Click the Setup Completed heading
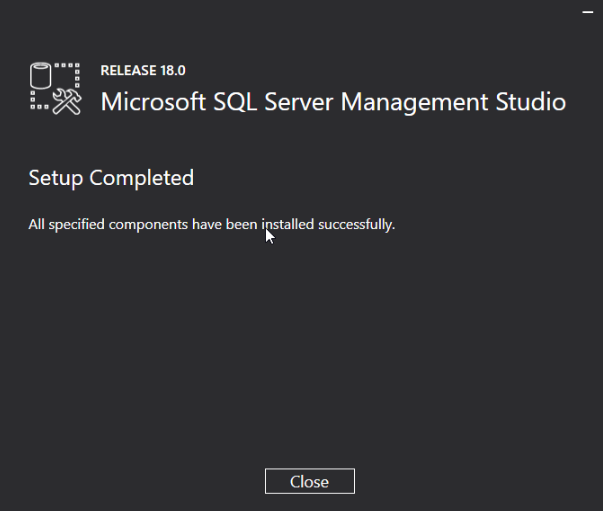The height and width of the screenshot is (511, 603). click(111, 178)
